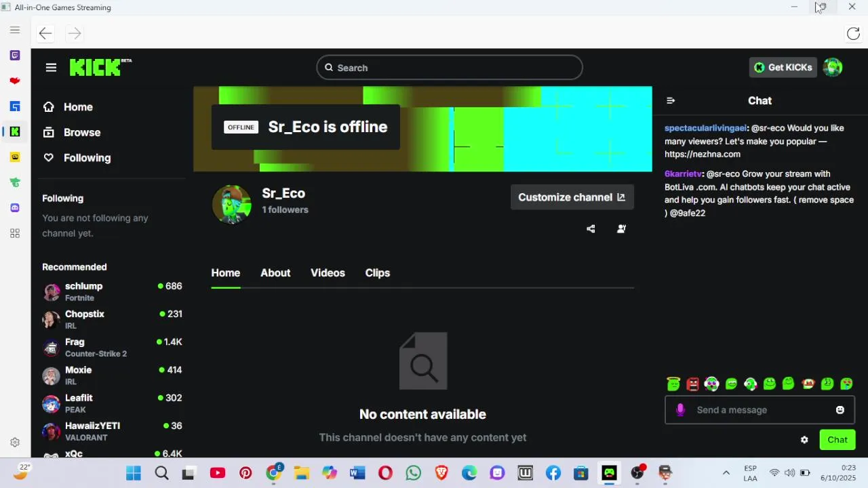868x488 pixels.
Task: Open the Windows Start menu
Action: (134, 473)
